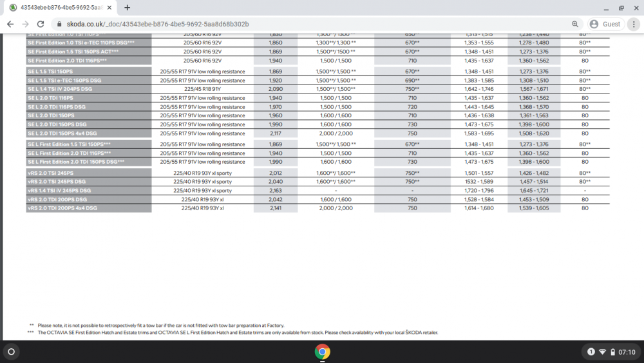Select row vRS 1.4 TSI iV 245PS DSG
644x363 pixels.
[x=318, y=191]
